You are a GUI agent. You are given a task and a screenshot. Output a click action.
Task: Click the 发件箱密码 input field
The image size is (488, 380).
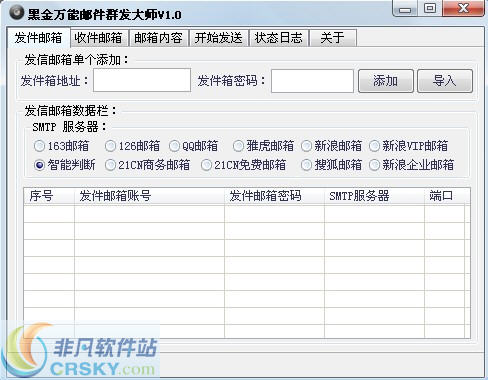pos(312,80)
